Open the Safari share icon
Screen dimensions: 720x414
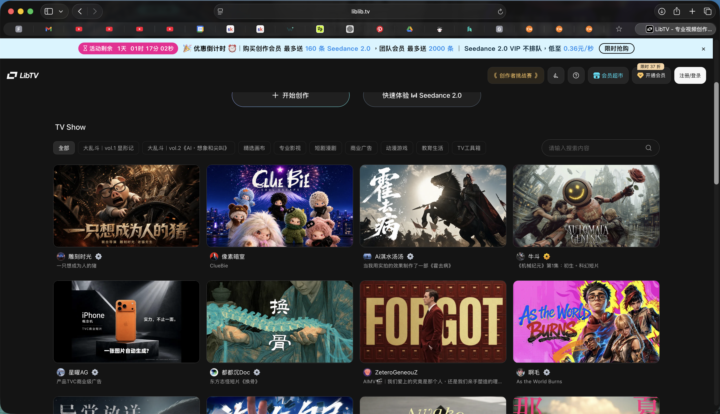coord(676,11)
